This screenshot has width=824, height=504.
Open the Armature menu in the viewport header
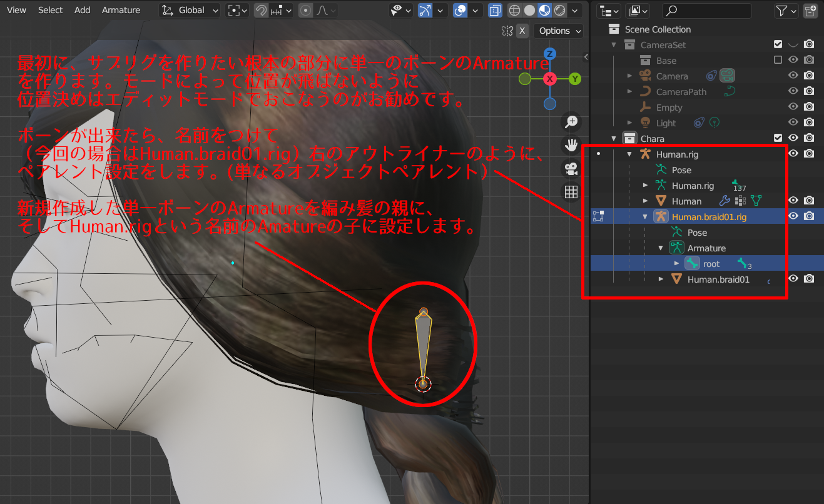coord(121,9)
